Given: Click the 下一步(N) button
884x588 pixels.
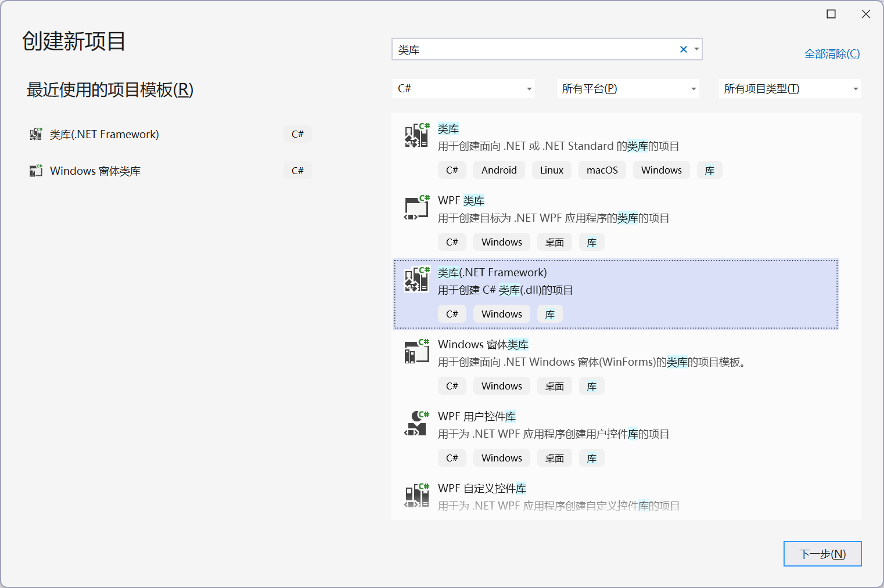Looking at the screenshot, I should click(x=822, y=554).
